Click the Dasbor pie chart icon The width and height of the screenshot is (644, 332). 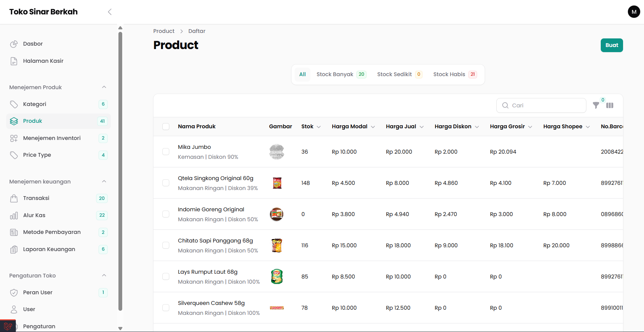coord(14,44)
